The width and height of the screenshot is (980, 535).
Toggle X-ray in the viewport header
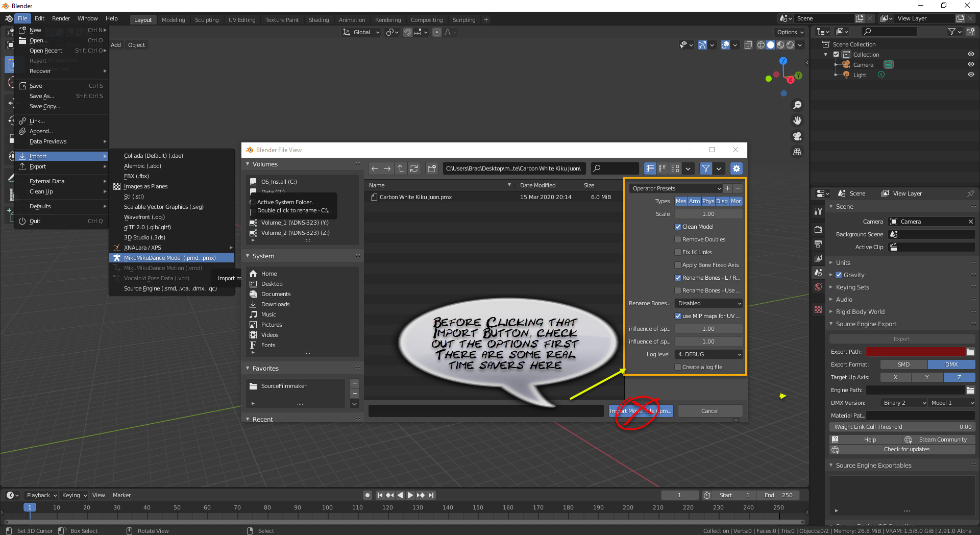click(748, 45)
